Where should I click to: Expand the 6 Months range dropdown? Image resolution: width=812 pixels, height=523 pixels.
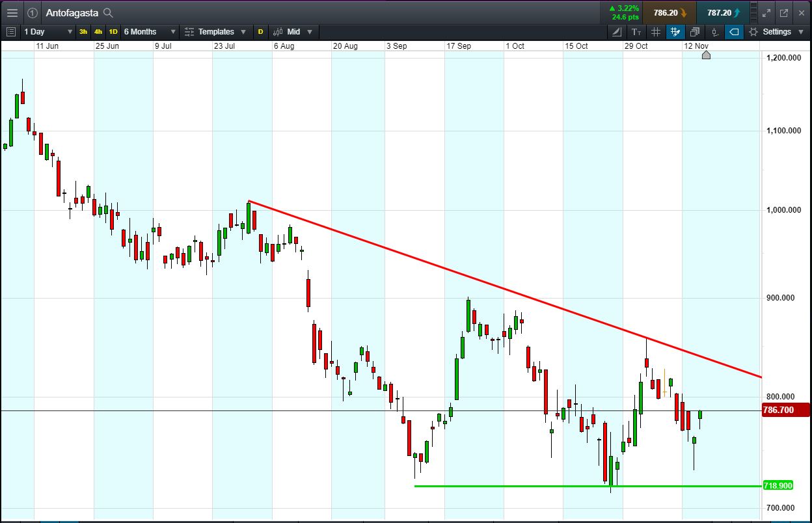(150, 31)
